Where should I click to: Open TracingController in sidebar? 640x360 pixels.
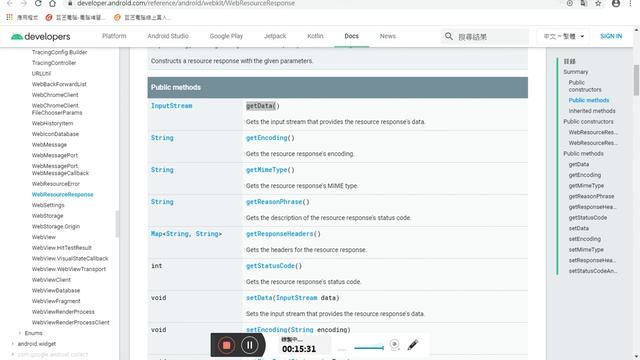54,63
